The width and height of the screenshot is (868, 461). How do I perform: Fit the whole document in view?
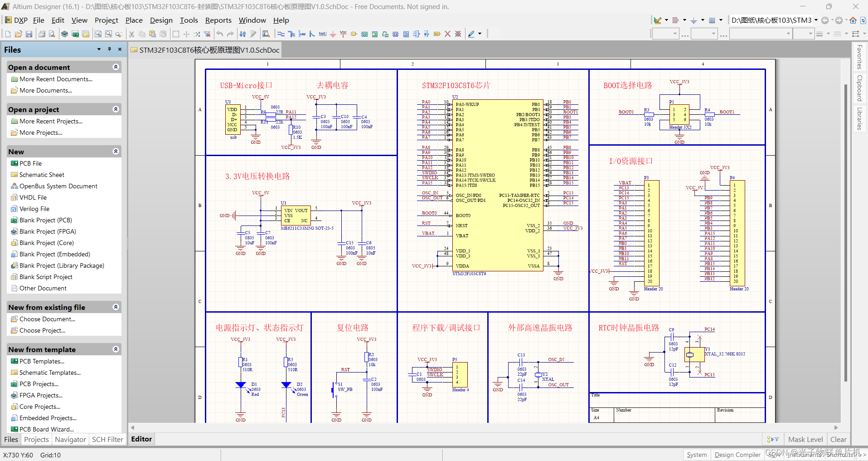(98, 34)
